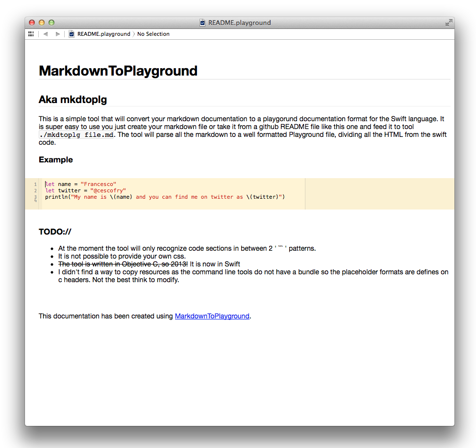Open the related items grid icon menu

pyautogui.click(x=31, y=33)
